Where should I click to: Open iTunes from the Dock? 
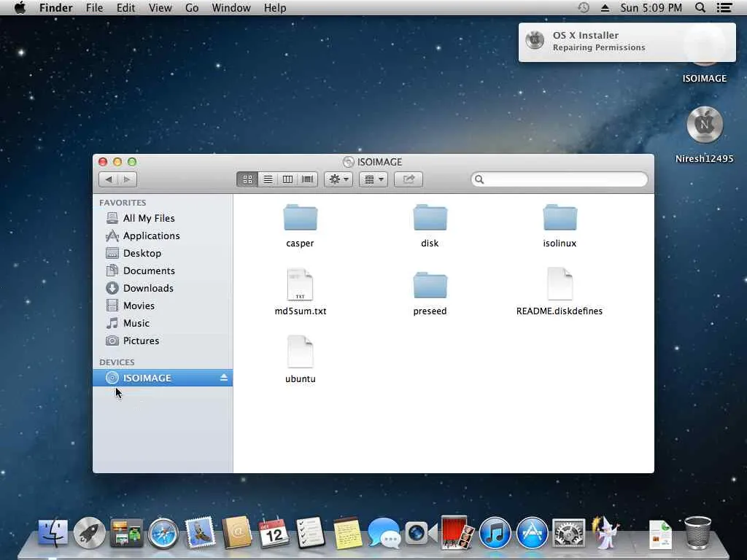click(x=495, y=534)
